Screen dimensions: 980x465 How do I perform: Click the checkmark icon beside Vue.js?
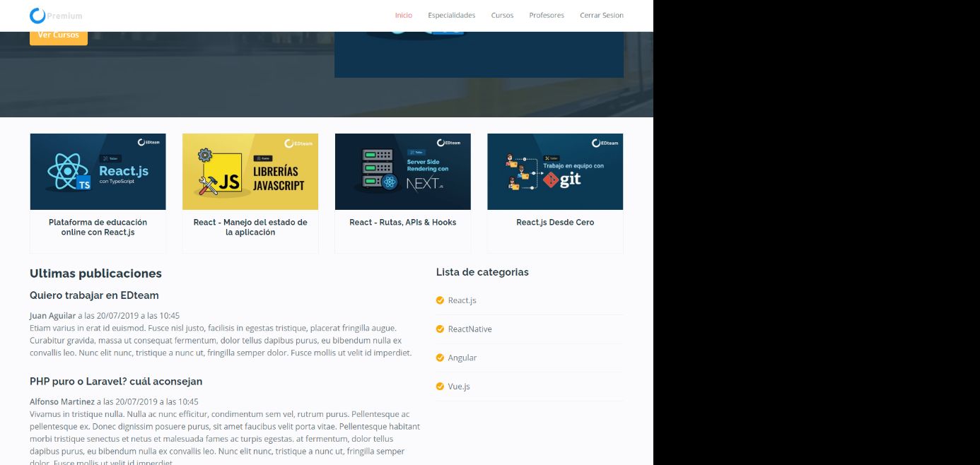click(x=440, y=387)
